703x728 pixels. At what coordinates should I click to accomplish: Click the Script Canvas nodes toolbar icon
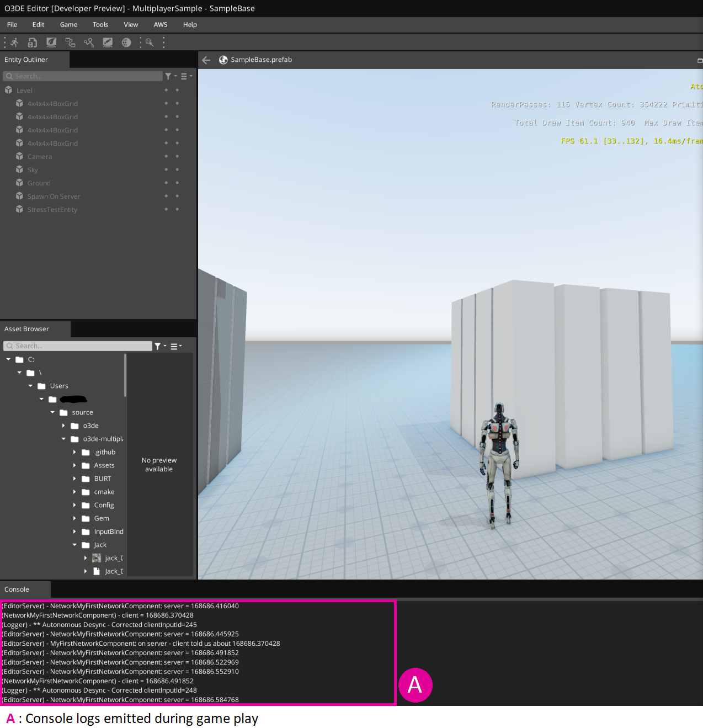tap(70, 42)
